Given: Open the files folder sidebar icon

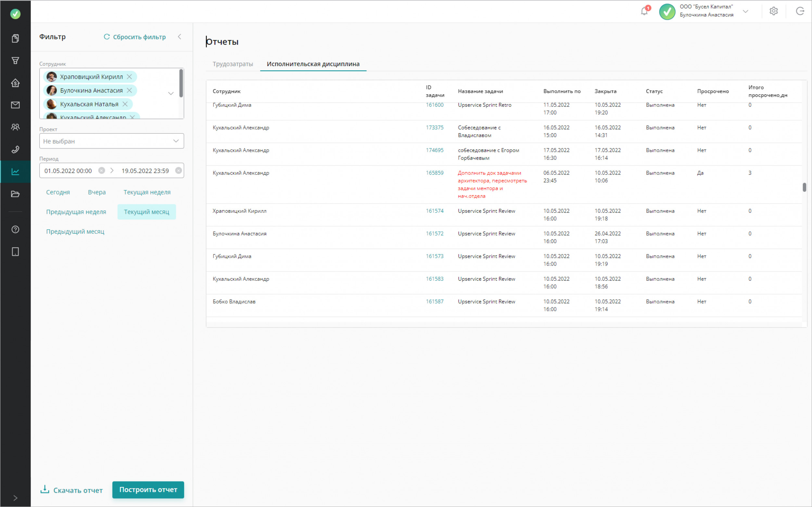Looking at the screenshot, I should pos(15,194).
